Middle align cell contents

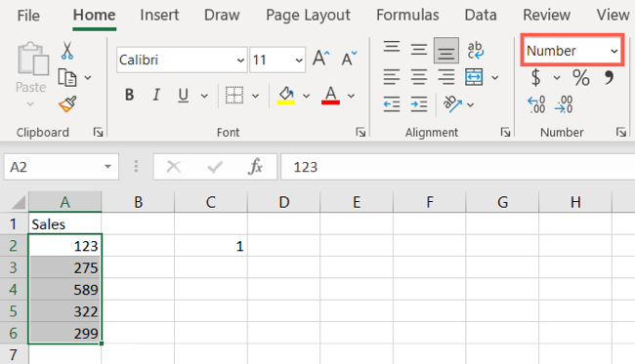pos(419,50)
